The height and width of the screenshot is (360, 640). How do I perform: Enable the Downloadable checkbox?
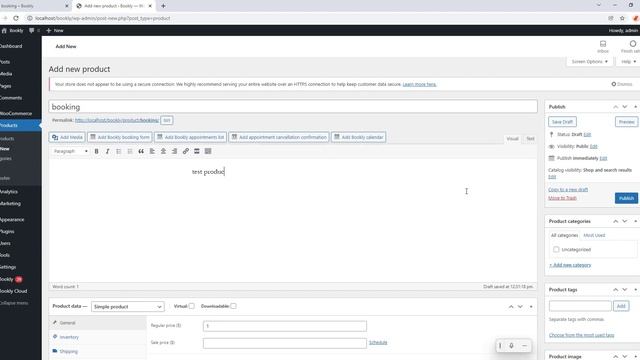233,306
